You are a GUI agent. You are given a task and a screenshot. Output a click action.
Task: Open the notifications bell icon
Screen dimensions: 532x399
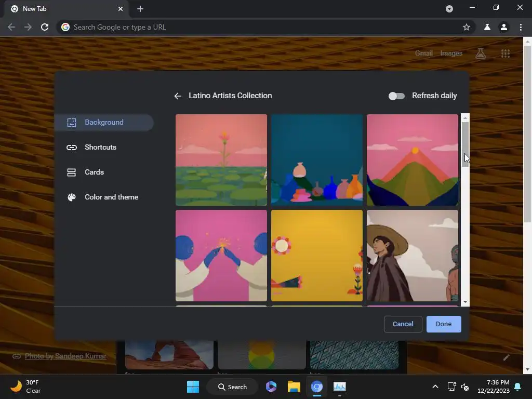518,387
